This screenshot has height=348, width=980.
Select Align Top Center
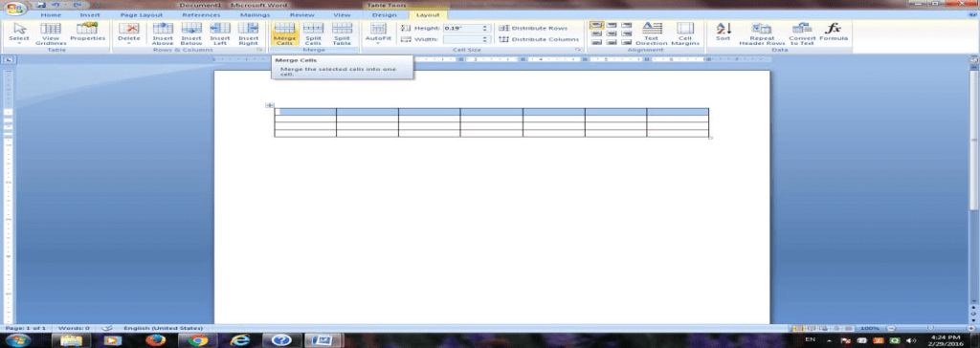(612, 25)
